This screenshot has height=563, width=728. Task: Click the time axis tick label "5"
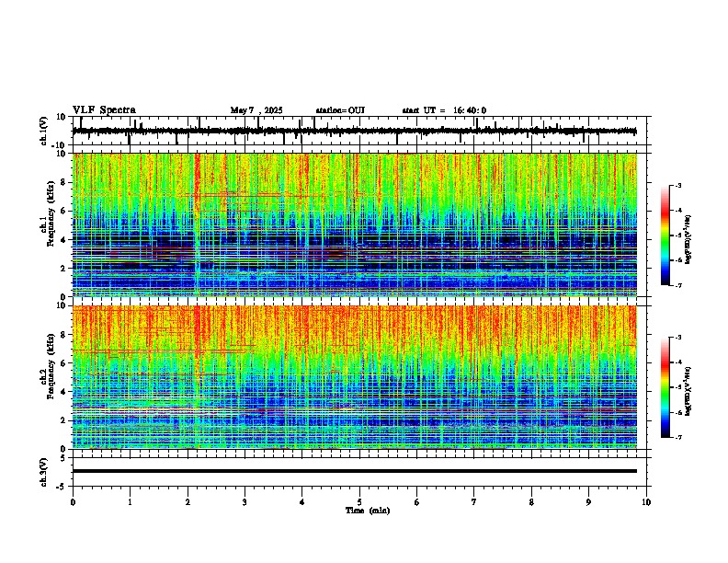[x=359, y=502]
